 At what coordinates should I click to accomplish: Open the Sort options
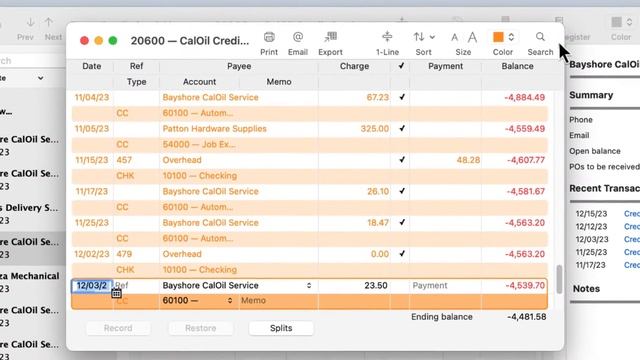point(423,37)
